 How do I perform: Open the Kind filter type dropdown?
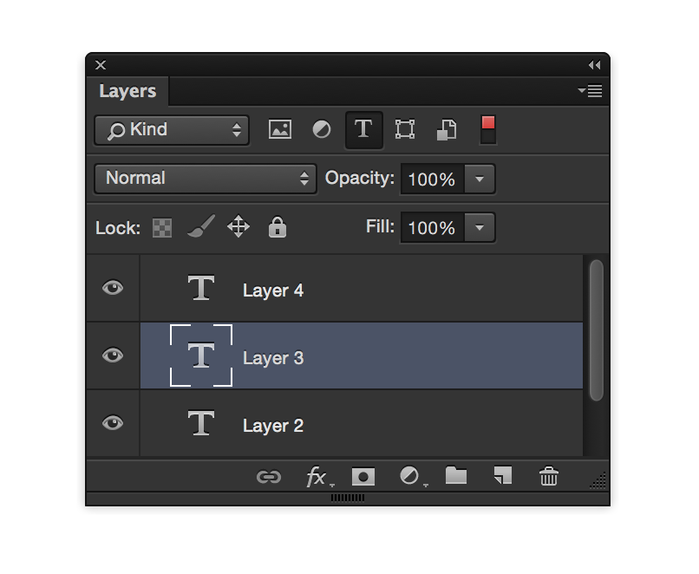(171, 130)
